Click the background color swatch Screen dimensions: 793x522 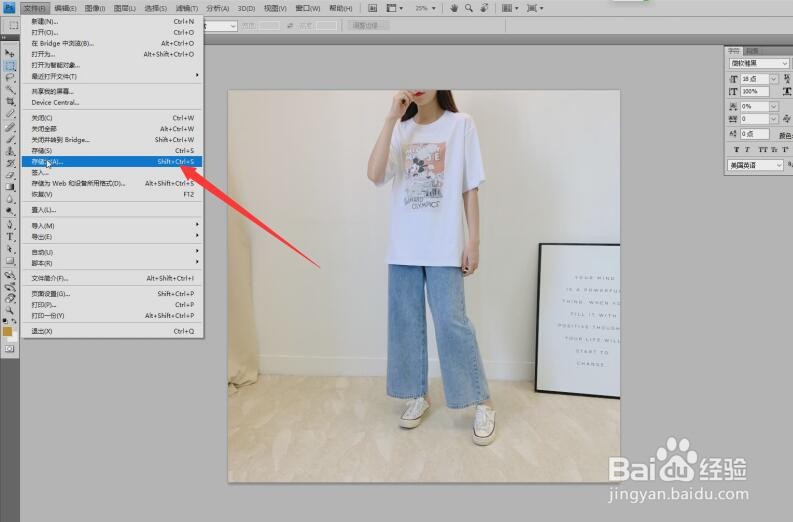(x=14, y=337)
